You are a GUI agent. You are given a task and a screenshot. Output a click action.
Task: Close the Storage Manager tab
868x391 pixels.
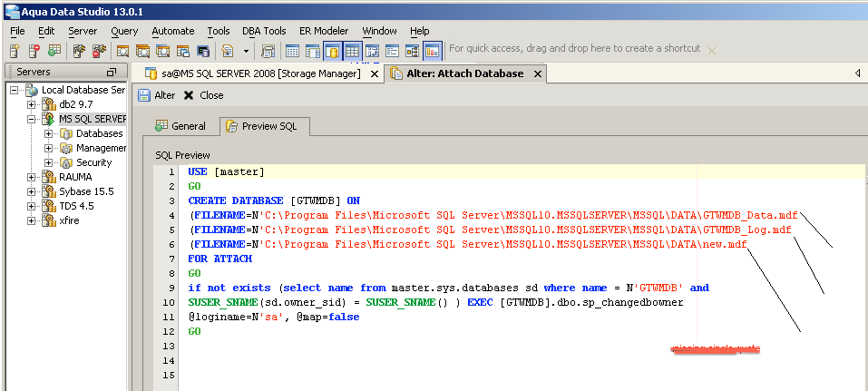(x=375, y=73)
